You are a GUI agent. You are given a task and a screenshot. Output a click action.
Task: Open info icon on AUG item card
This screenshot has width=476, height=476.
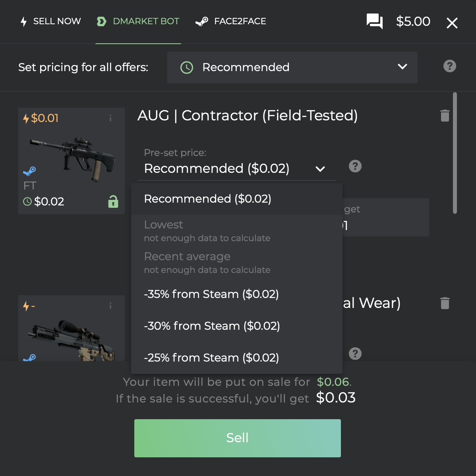(110, 118)
